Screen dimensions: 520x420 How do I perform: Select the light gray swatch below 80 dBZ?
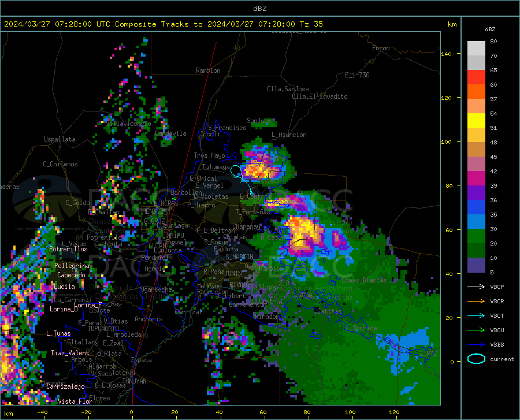tap(476, 49)
